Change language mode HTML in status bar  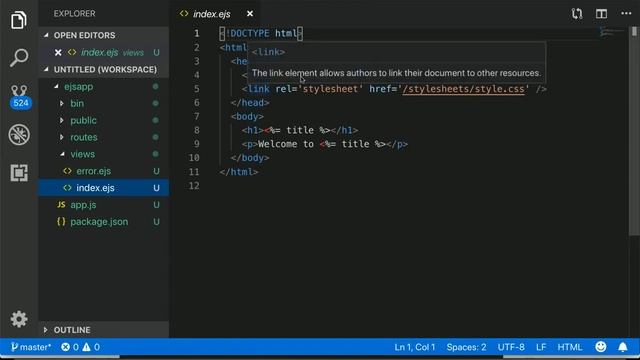point(570,347)
